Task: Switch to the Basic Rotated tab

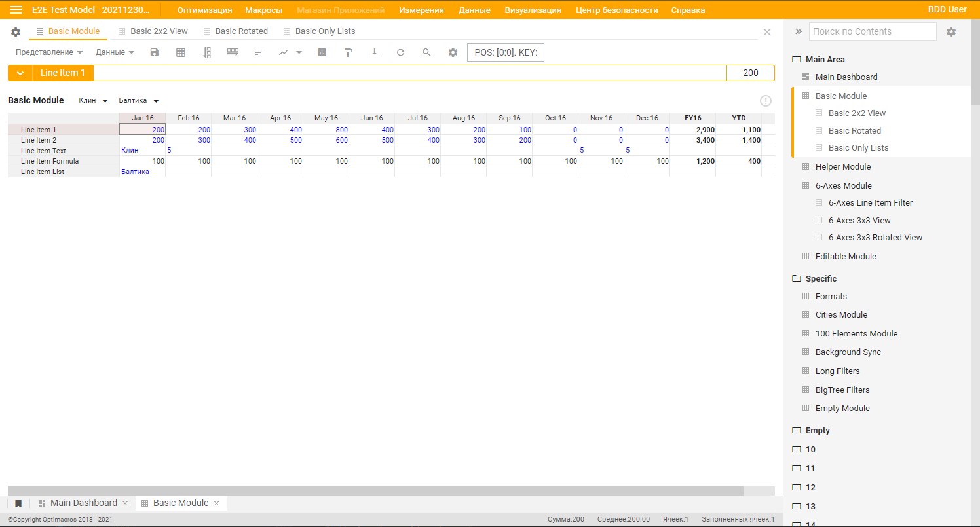Action: pyautogui.click(x=235, y=31)
